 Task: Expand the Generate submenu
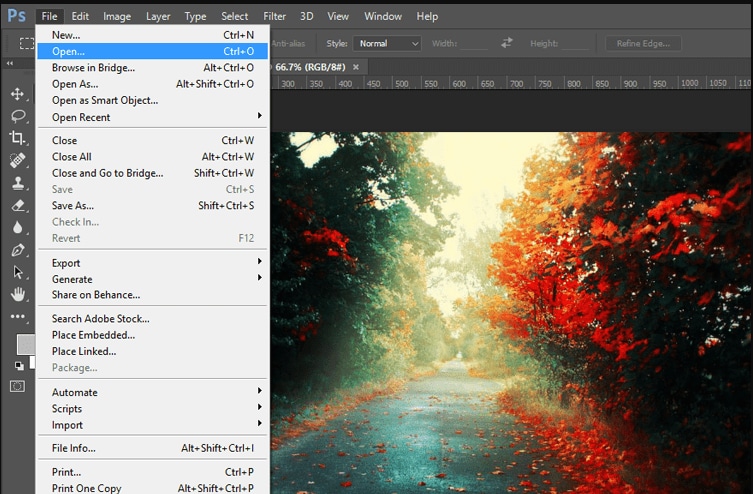(x=153, y=279)
